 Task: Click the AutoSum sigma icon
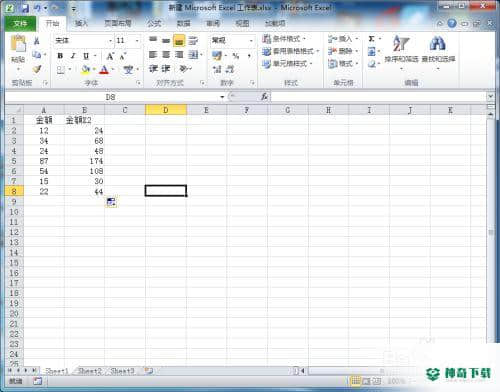coord(371,39)
